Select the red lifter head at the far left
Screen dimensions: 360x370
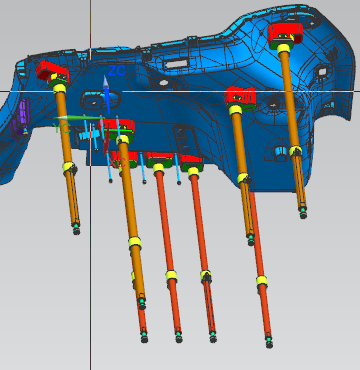click(52, 71)
